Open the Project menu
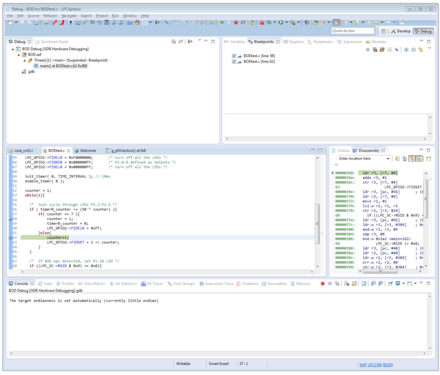Viewport: 440px width, 375px height. click(102, 16)
